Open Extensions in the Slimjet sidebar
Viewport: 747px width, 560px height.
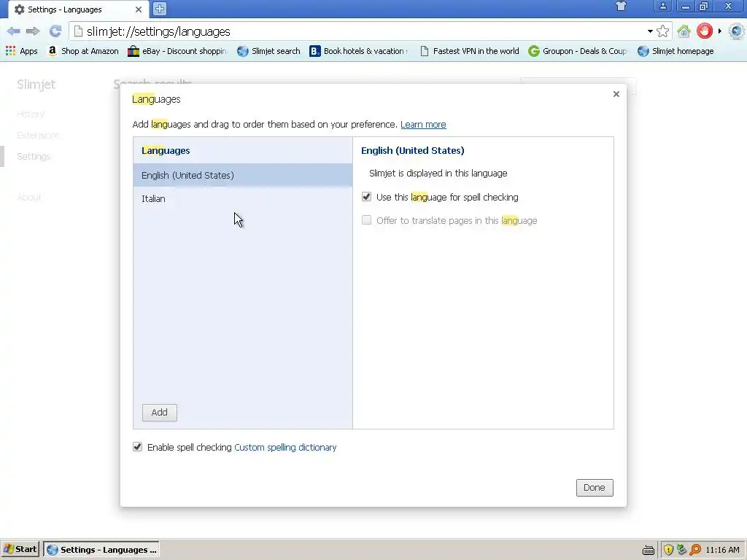(38, 135)
